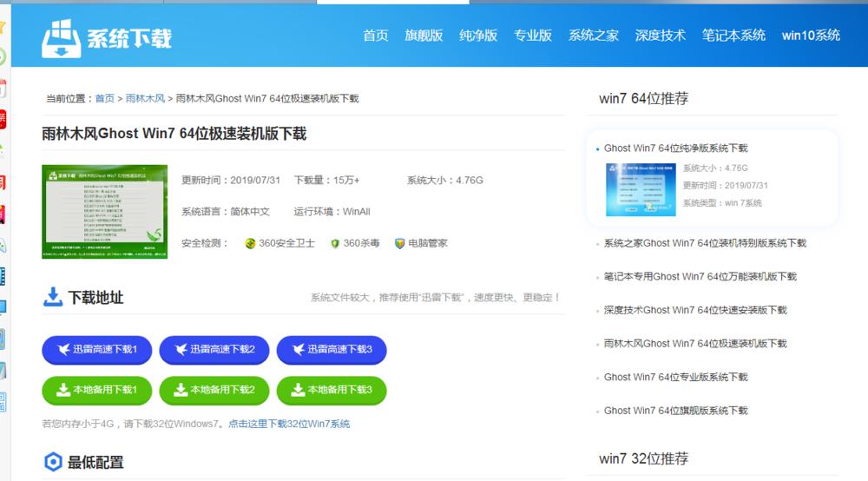Click the 更新时间：2019/07/31 text in the main info panel
The width and height of the screenshot is (868, 481).
coord(231,181)
